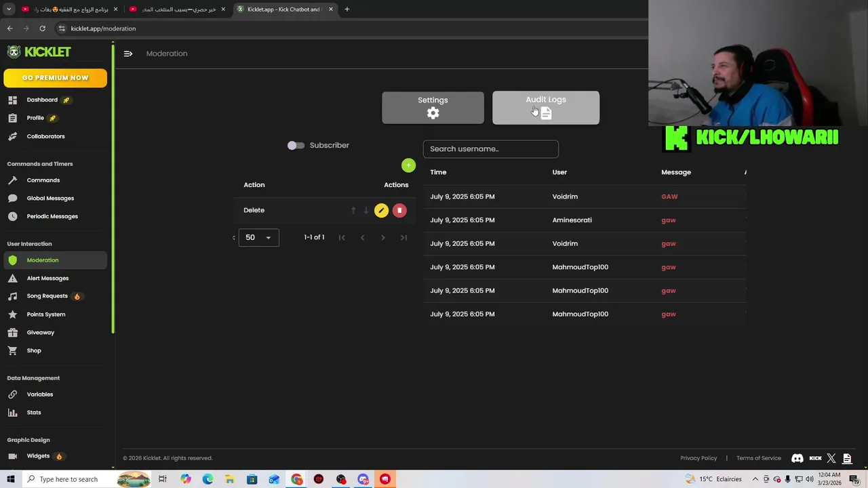Open the document icon in footer
This screenshot has height=488, width=868.
pyautogui.click(x=847, y=458)
